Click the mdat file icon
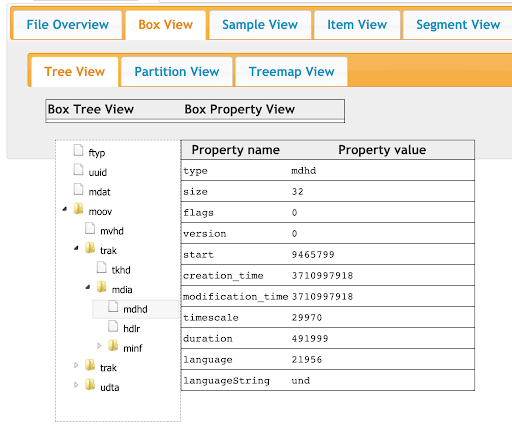The height and width of the screenshot is (430, 512). tap(78, 189)
